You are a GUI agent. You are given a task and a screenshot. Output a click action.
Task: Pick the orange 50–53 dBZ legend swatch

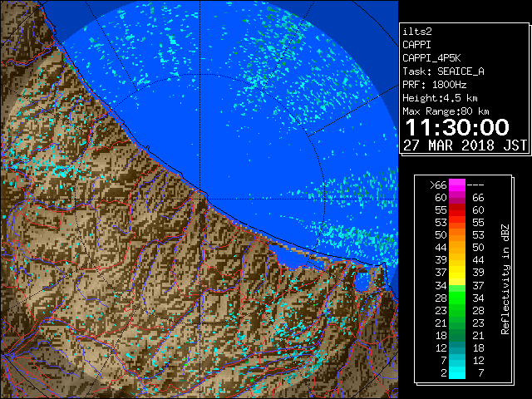457,235
